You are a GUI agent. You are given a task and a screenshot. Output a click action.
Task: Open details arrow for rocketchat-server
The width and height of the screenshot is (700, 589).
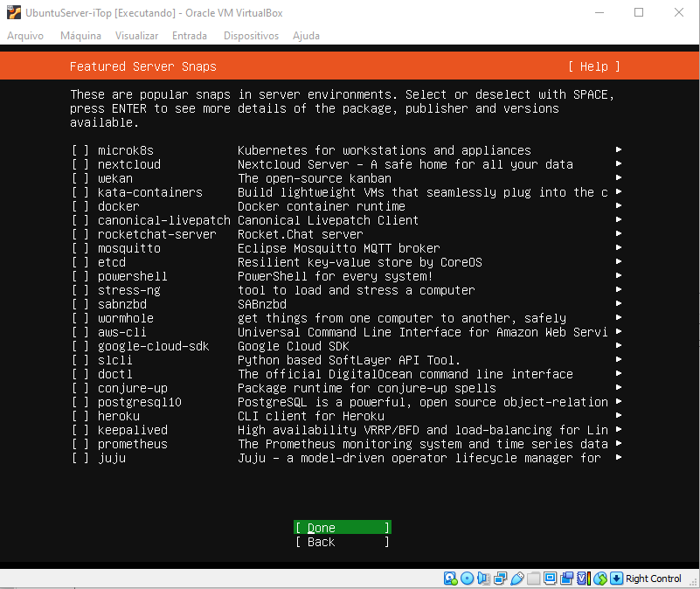(x=619, y=233)
